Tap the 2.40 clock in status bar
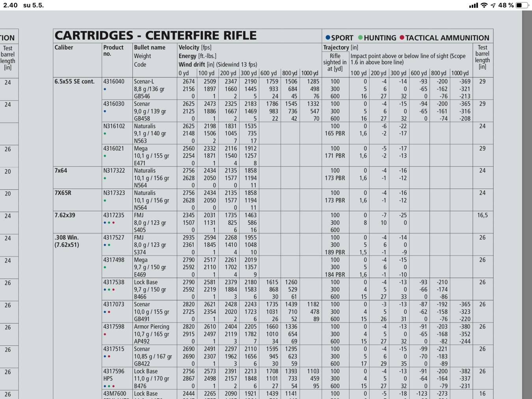This screenshot has width=532, height=399. (10, 5)
